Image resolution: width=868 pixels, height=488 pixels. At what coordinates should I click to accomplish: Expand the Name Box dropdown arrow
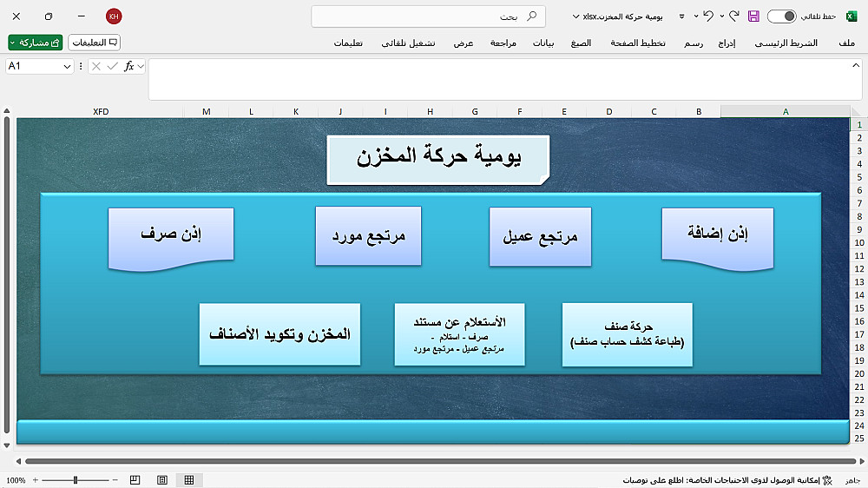(67, 67)
